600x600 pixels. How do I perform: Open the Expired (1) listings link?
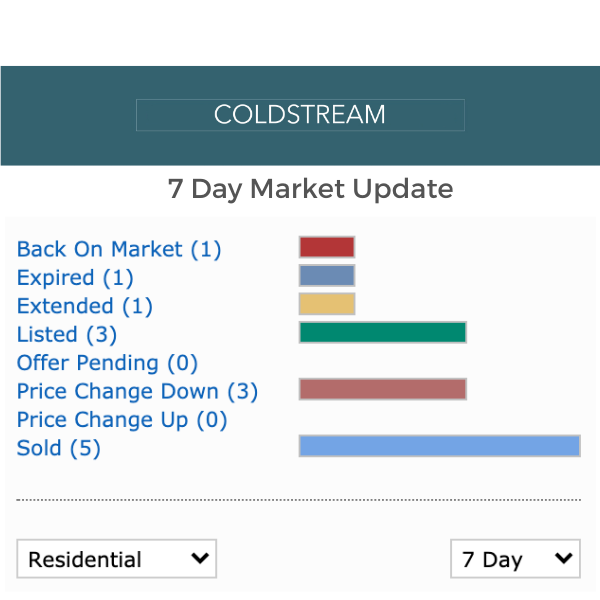click(75, 277)
